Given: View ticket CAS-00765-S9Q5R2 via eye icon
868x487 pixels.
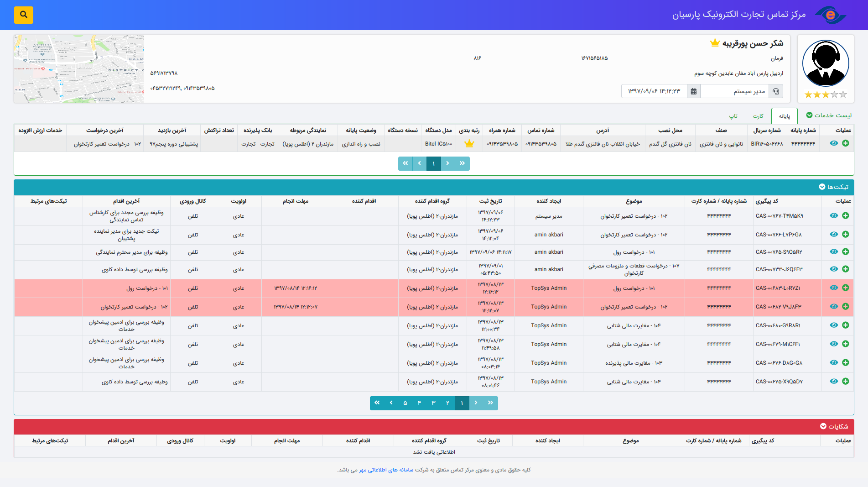Looking at the screenshot, I should (x=834, y=251).
